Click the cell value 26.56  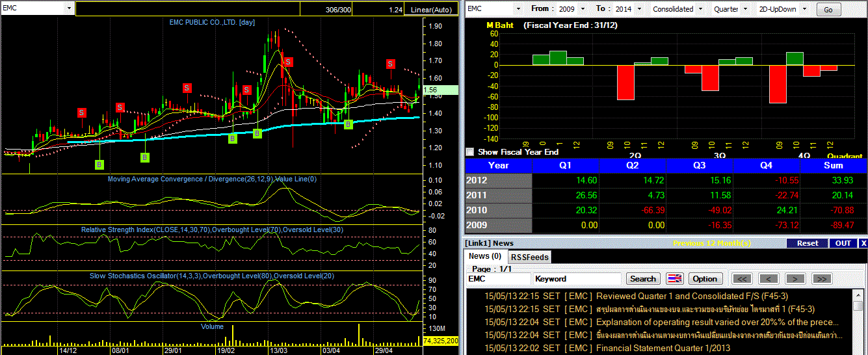coord(586,196)
